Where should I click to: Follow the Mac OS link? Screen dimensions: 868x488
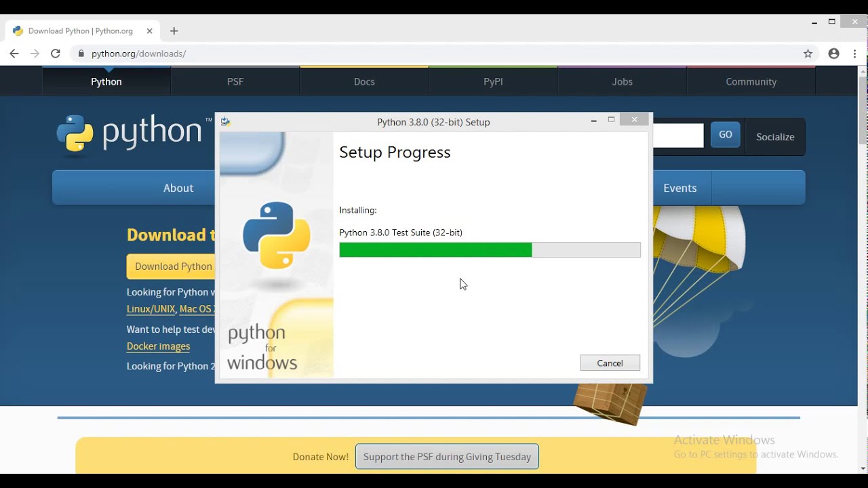coord(197,309)
